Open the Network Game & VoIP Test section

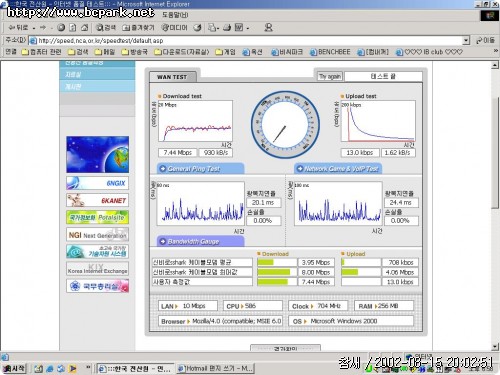click(x=338, y=169)
